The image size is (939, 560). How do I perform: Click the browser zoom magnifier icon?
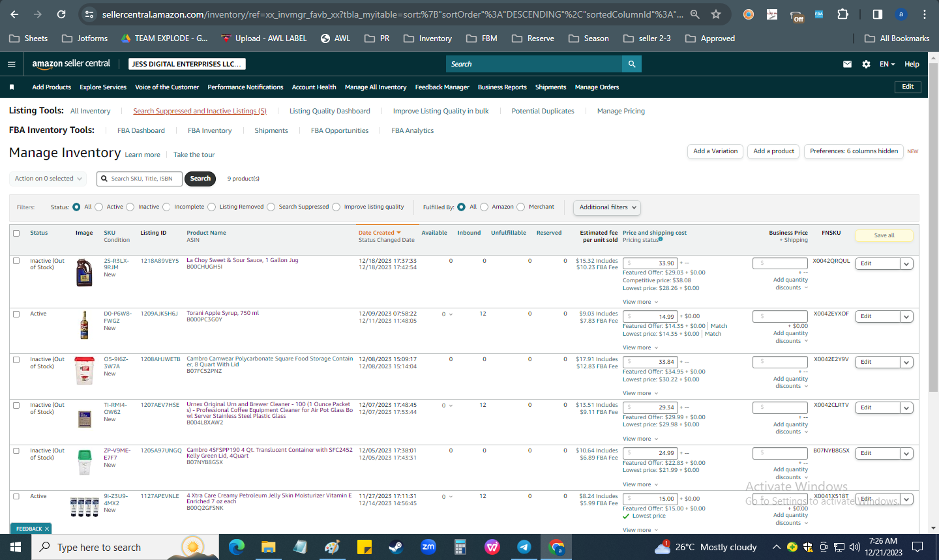pyautogui.click(x=695, y=14)
